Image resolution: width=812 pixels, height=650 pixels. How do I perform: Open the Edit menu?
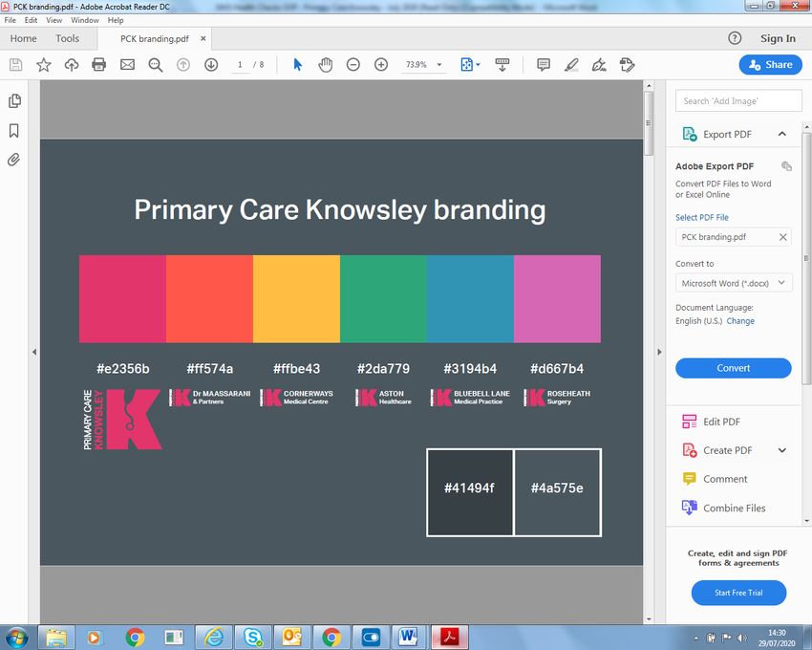[32, 20]
